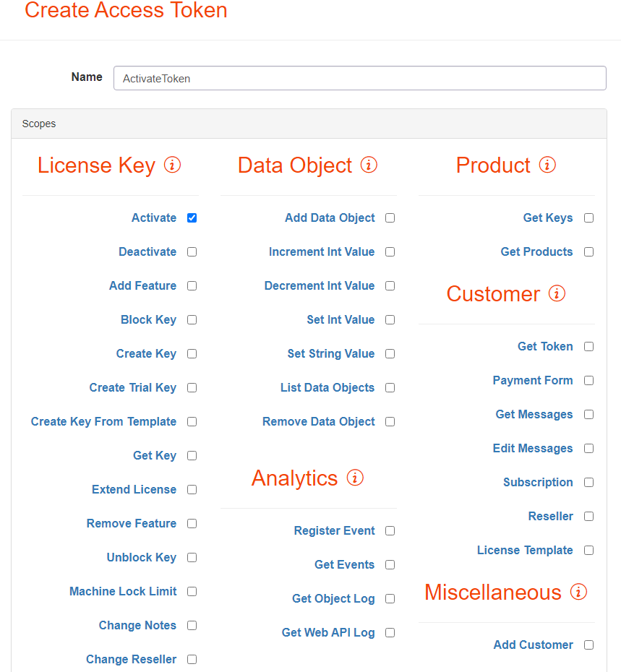Select the Payment Form checkbox

click(589, 380)
